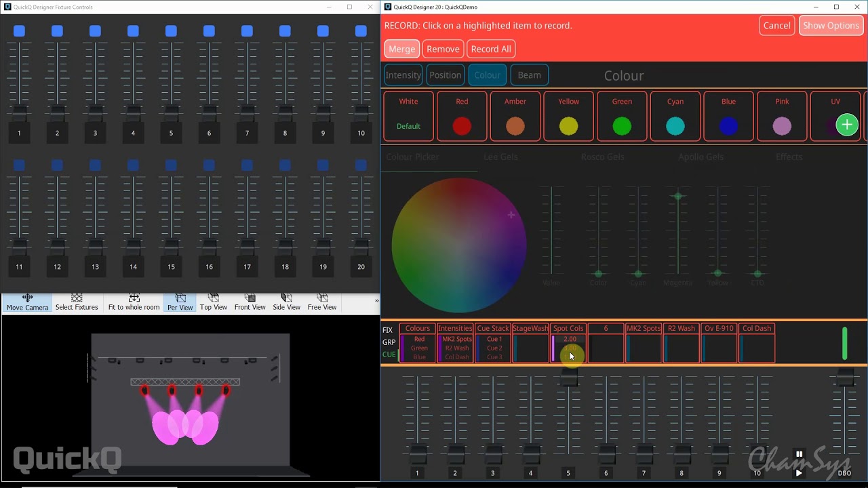
Task: Click Fit to whole room view
Action: point(134,302)
